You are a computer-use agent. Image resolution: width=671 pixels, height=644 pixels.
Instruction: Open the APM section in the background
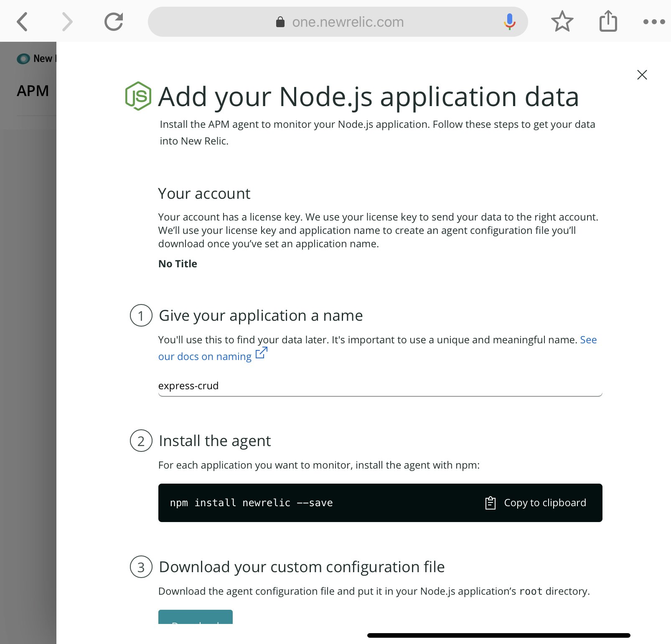pos(33,91)
